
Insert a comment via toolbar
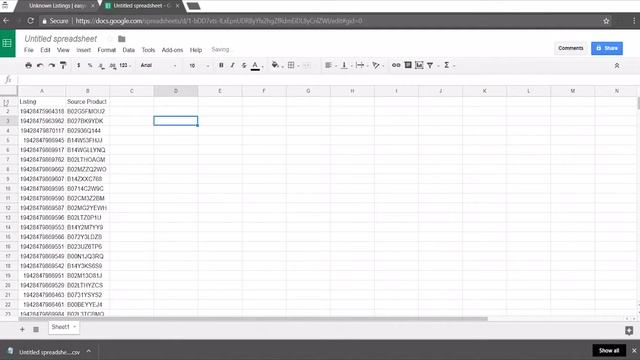[408, 65]
